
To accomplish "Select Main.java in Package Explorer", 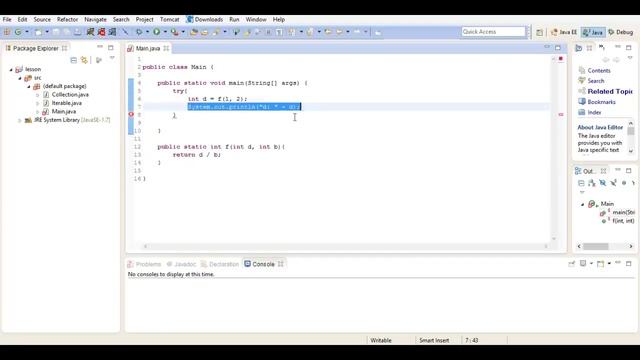I will click(x=64, y=111).
